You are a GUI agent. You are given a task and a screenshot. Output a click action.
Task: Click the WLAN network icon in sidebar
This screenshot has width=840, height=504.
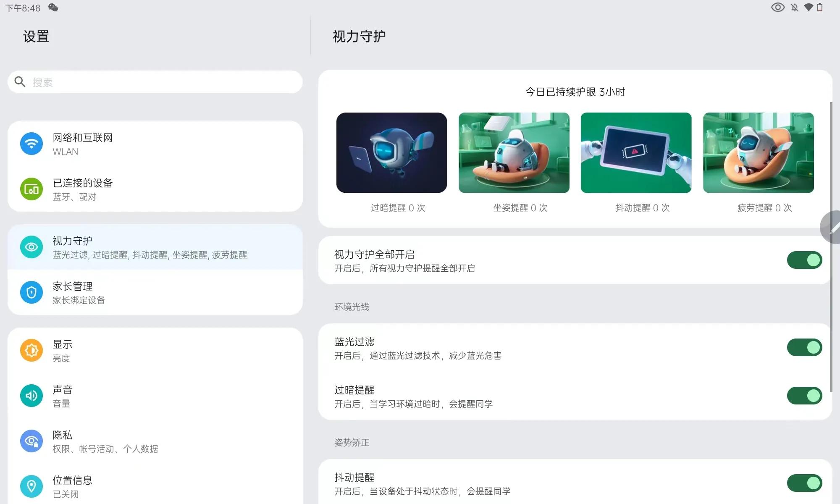(x=31, y=143)
